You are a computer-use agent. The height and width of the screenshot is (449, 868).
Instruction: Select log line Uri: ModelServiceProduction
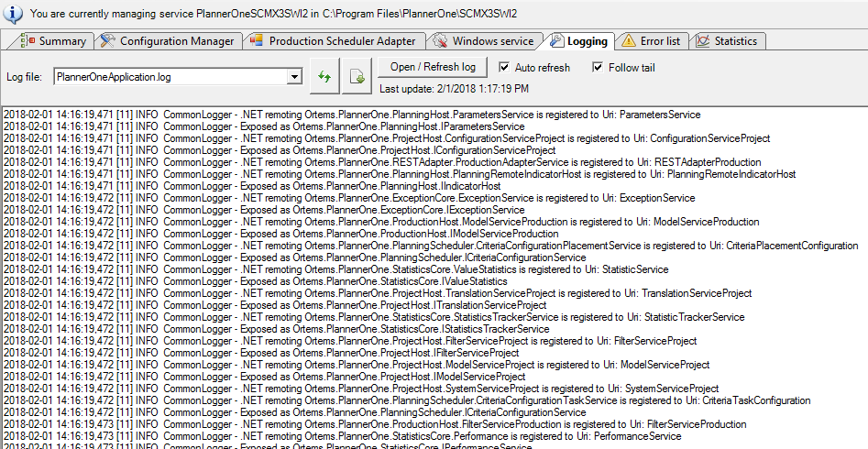381,222
